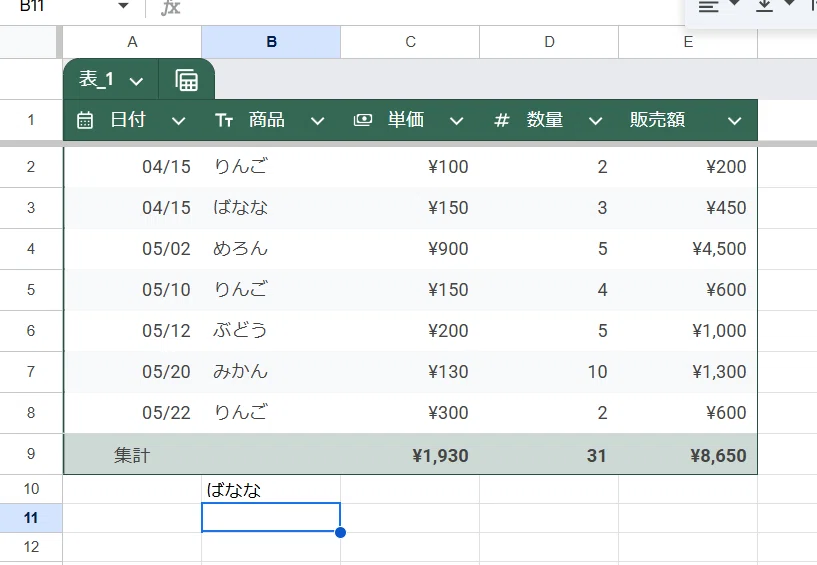The height and width of the screenshot is (565, 817).
Task: Click the ¥300 unit price cell
Action: (x=410, y=413)
